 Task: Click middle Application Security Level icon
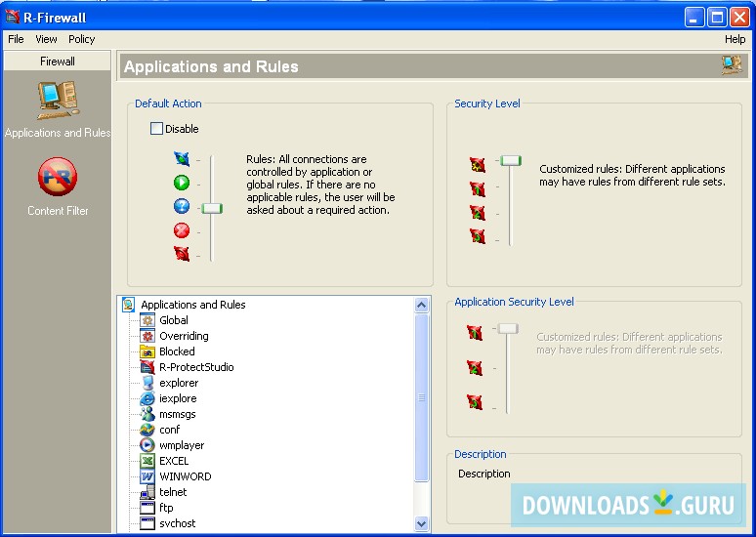(x=475, y=368)
